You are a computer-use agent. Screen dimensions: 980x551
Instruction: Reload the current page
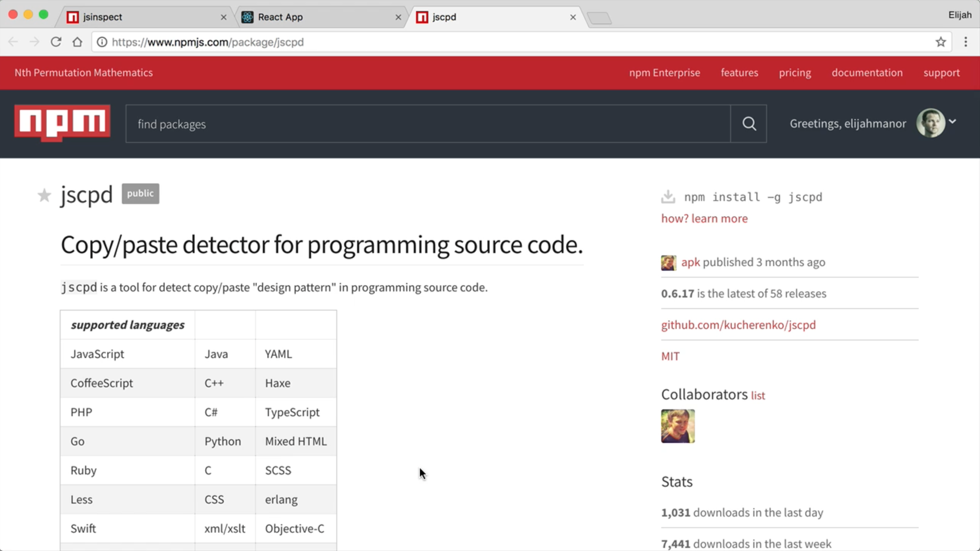coord(56,42)
